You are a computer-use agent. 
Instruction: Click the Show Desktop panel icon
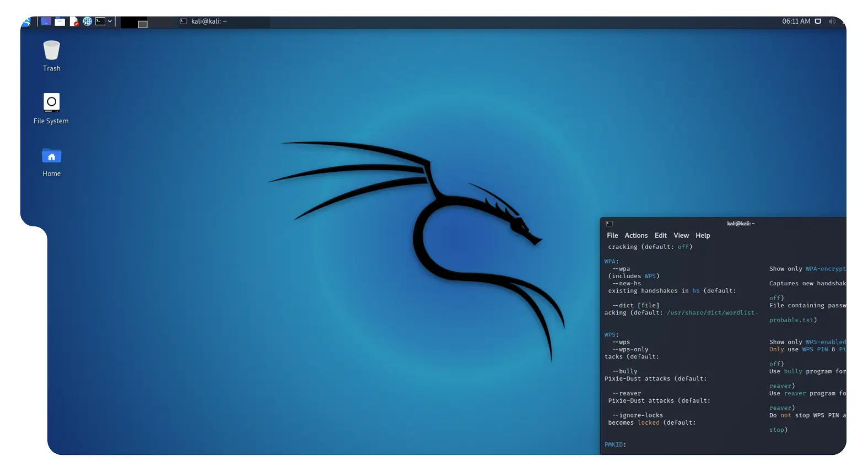[x=46, y=21]
